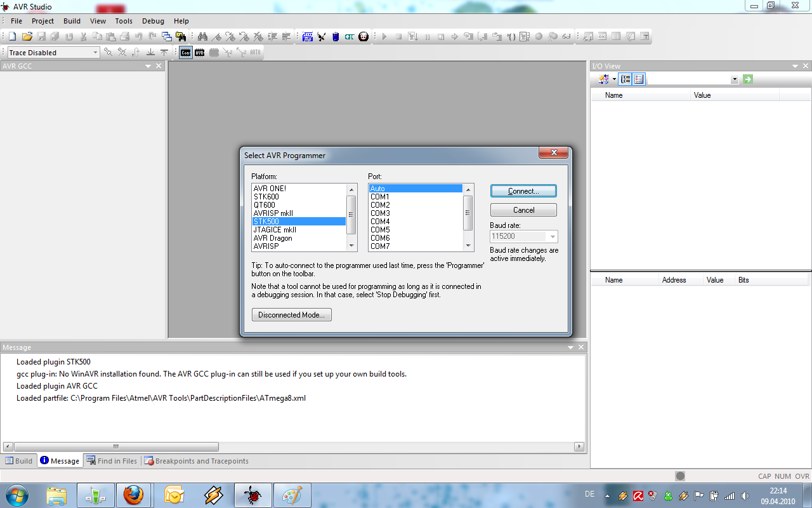Open the View menu
Screen dimensions: 812x508
coord(98,21)
